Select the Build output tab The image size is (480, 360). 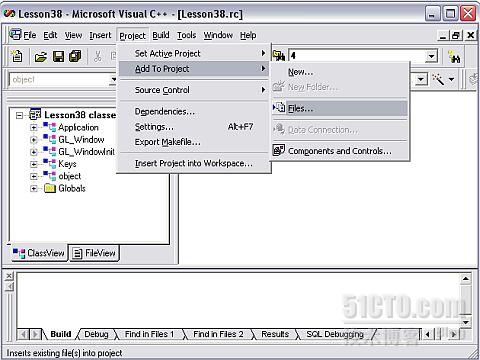click(x=61, y=334)
